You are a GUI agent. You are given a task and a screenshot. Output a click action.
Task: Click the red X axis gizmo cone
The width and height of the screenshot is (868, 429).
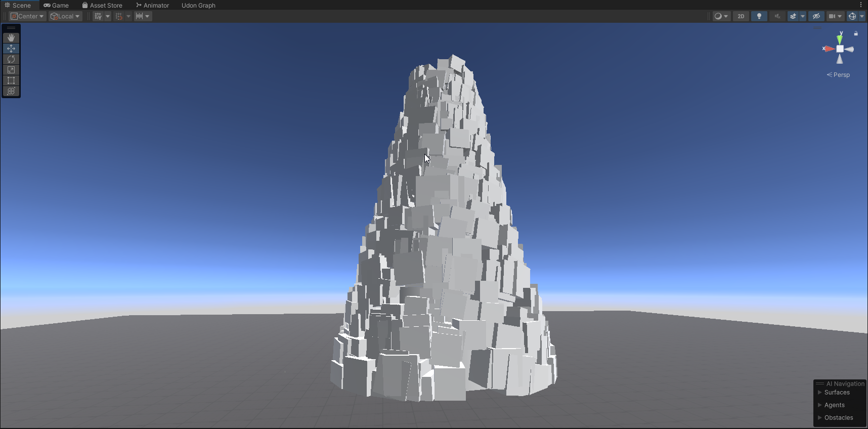(829, 49)
